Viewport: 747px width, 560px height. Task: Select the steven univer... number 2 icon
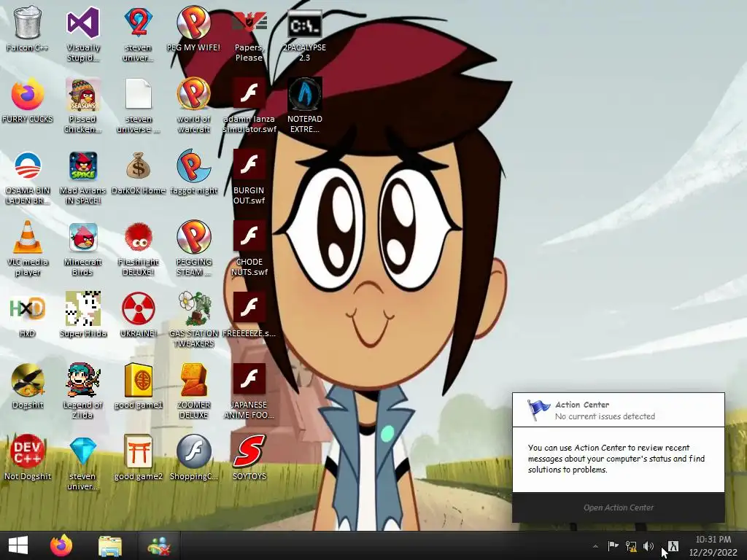click(138, 23)
